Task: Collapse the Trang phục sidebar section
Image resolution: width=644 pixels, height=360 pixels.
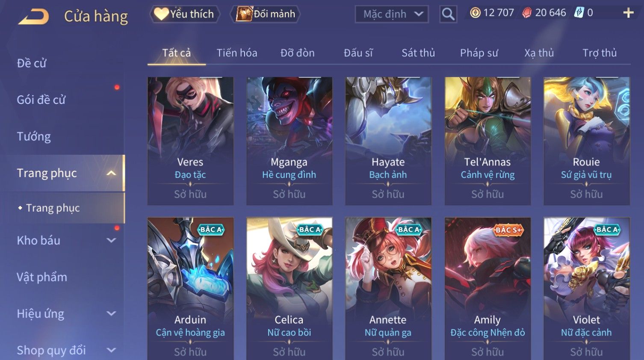Action: coord(111,173)
